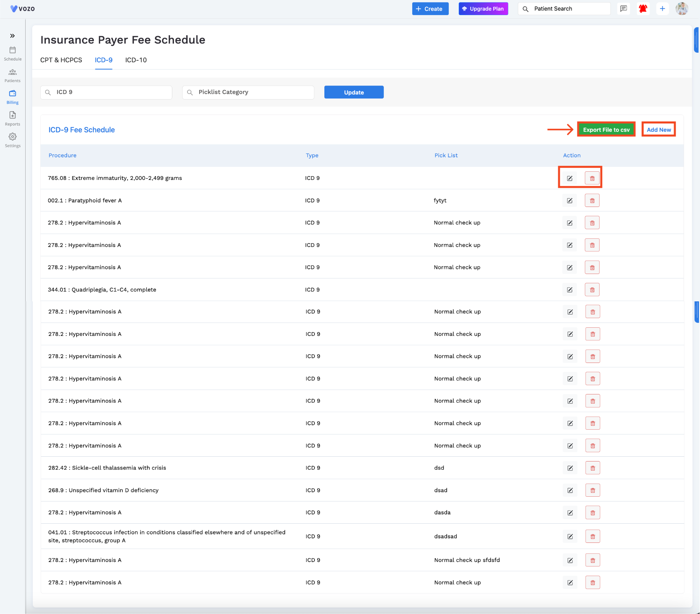Select 002.1 : Paratyphoid fever A text

(84, 200)
